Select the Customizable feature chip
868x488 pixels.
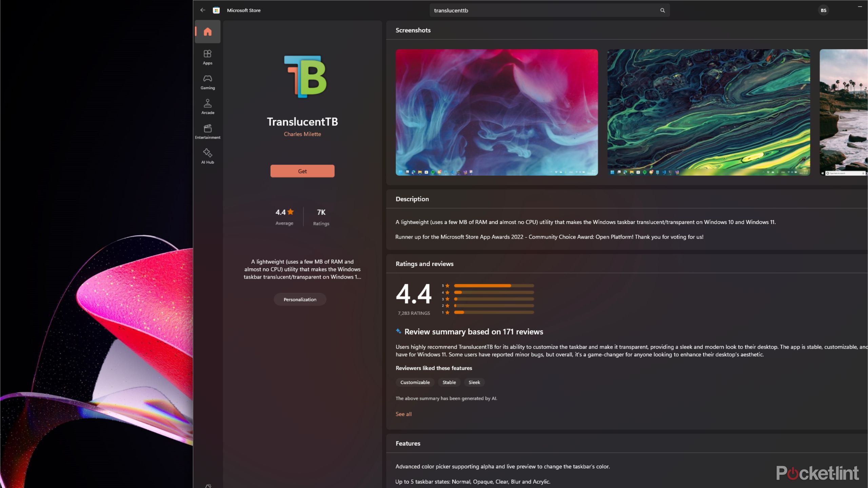tap(415, 382)
